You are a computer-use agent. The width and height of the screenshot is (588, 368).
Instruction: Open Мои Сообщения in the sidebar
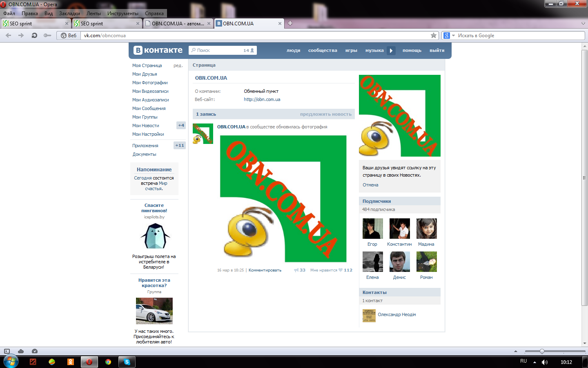coord(149,108)
